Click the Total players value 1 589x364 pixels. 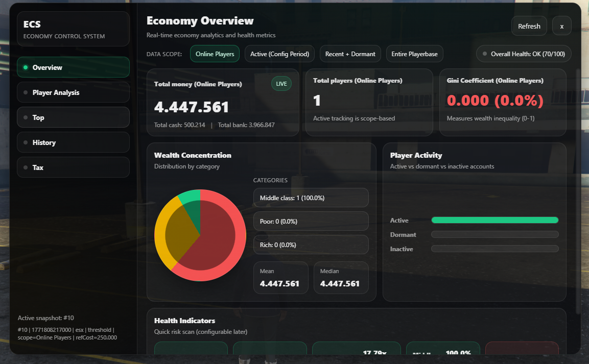317,101
